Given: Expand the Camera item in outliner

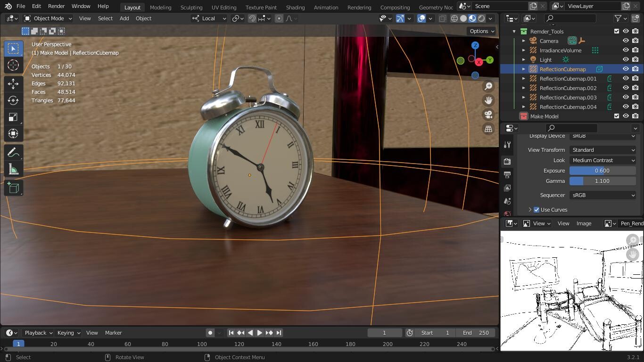Looking at the screenshot, I should coord(524,41).
